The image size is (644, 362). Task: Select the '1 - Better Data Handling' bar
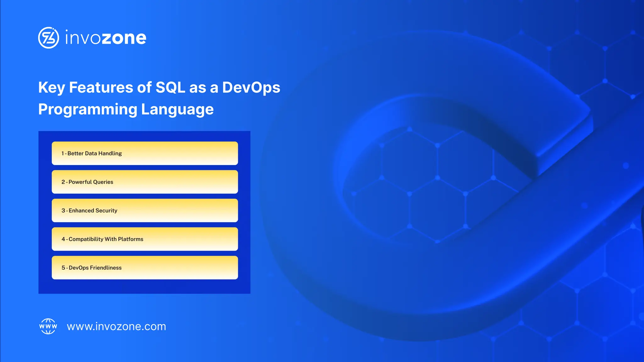[145, 153]
